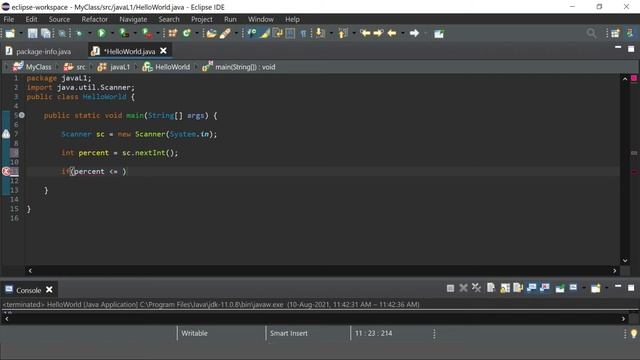Click the External Tools run icon
640x360 pixels.
tap(147, 33)
